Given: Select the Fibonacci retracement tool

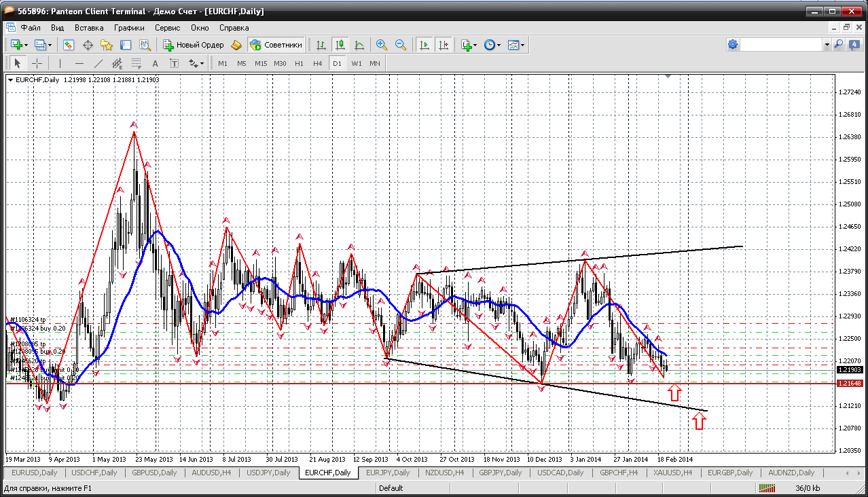Looking at the screenshot, I should click(x=136, y=63).
